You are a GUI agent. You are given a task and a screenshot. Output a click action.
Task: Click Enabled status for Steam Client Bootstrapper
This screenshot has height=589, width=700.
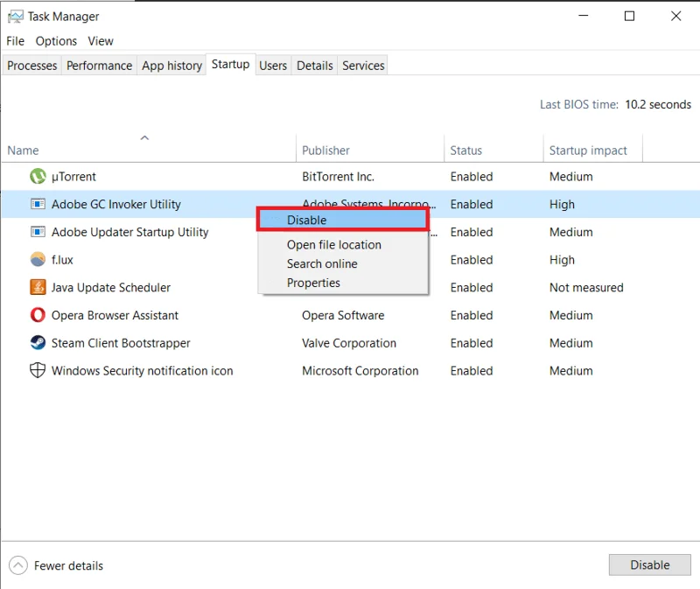pyautogui.click(x=472, y=343)
